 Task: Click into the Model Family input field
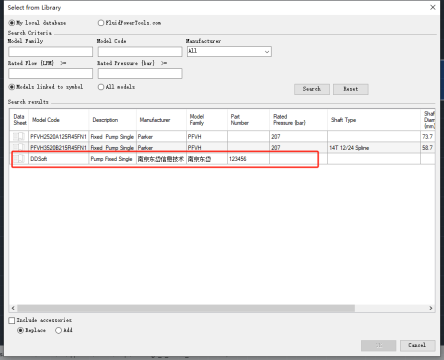[x=51, y=52]
